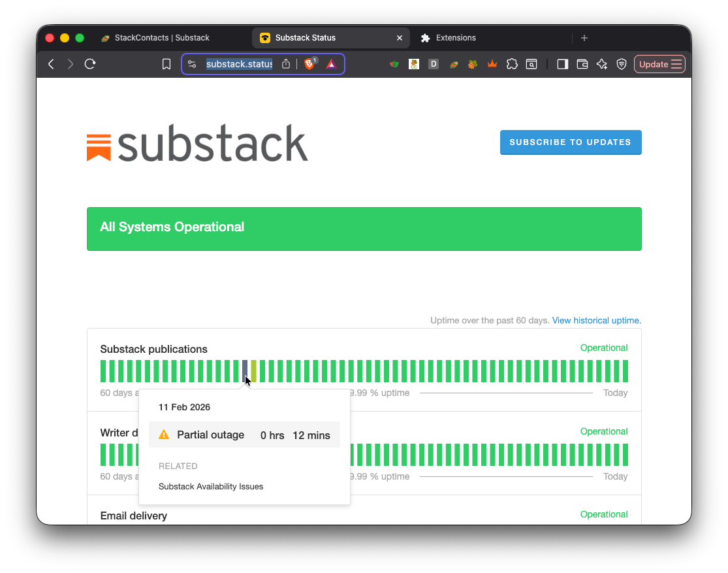Click the Update menu button
Image resolution: width=728 pixels, height=573 pixels.
coord(659,64)
